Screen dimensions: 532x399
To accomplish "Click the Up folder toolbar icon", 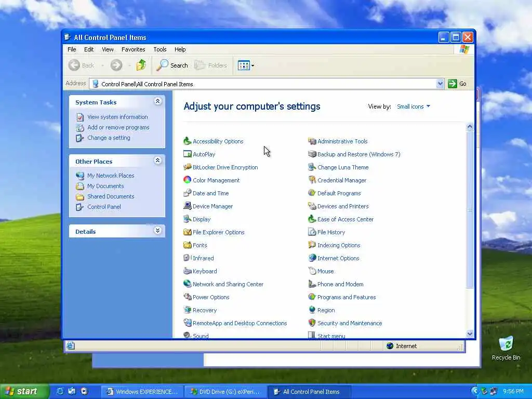I will (x=141, y=65).
